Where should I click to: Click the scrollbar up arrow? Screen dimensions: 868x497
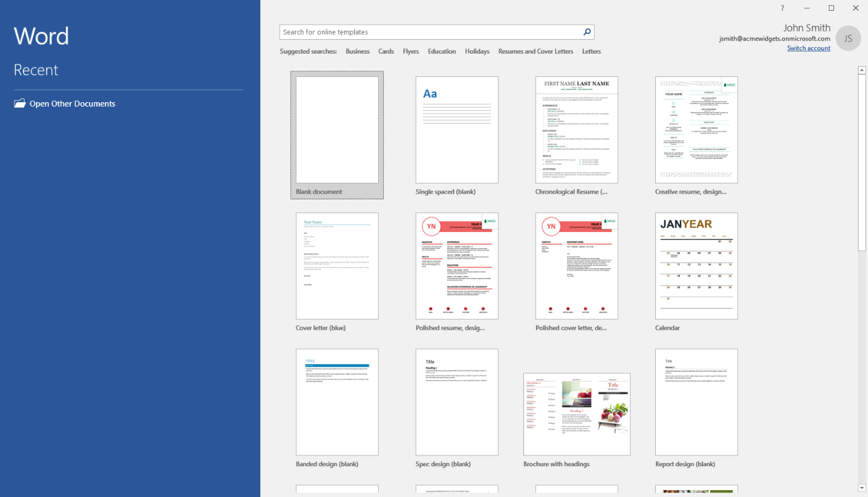tap(862, 70)
